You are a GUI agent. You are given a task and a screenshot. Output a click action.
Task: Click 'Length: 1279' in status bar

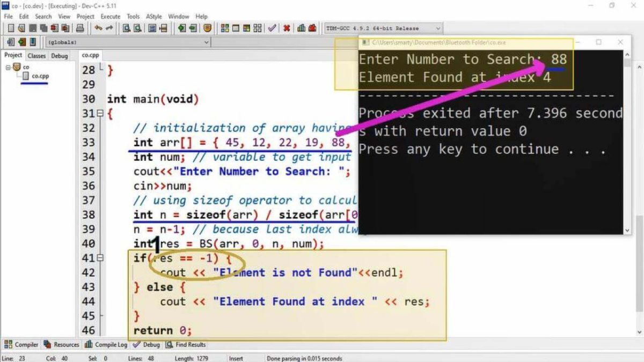pyautogui.click(x=192, y=358)
